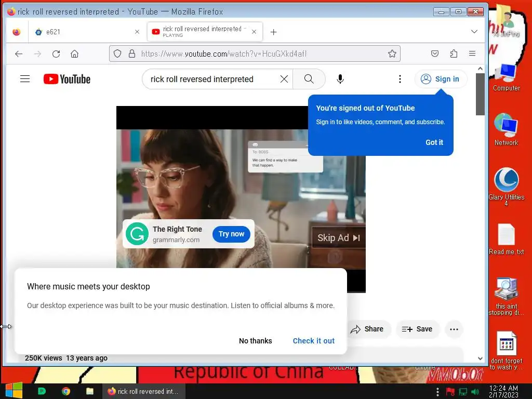Viewport: 532px width, 399px height.
Task: Decline music promo with No thanks
Action: point(256,341)
